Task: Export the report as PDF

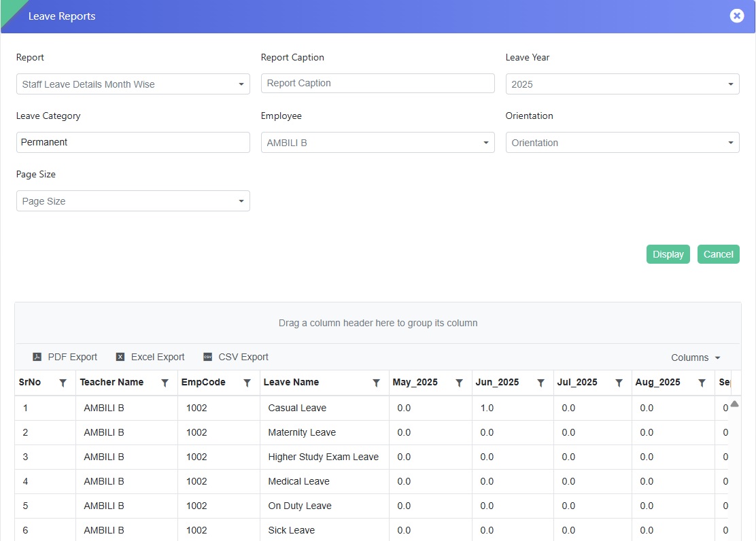Action: point(65,357)
